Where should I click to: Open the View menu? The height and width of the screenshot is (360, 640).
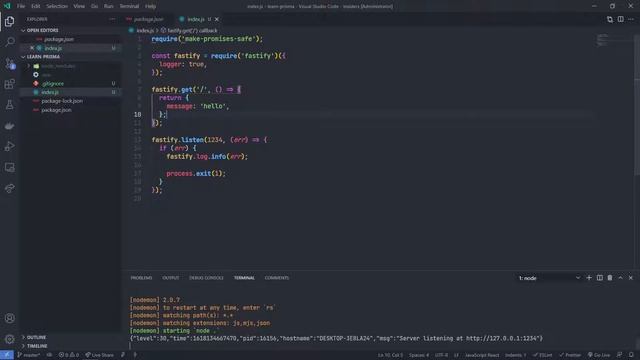(79, 6)
